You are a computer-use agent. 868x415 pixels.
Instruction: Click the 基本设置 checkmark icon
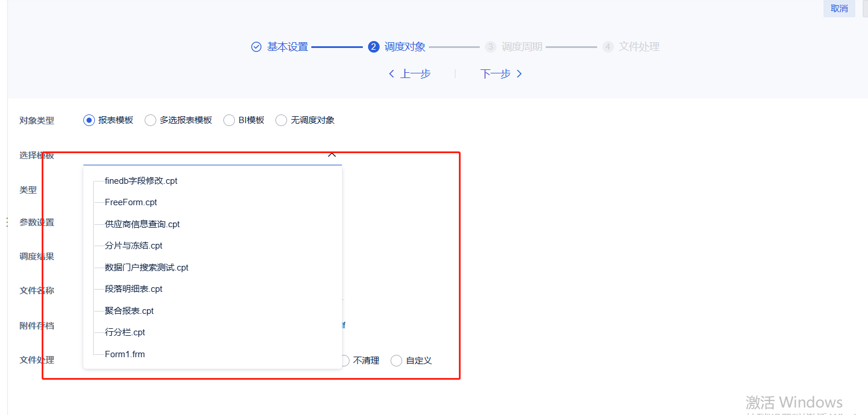point(256,47)
